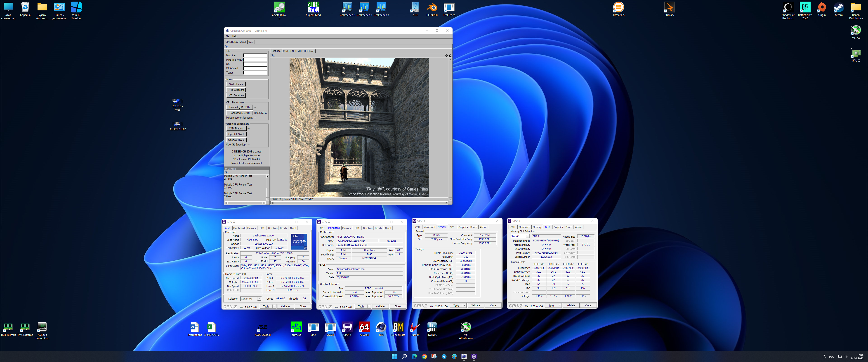Click the vertical scrollbar of Cinebench picture view
868x362 pixels.
(450, 129)
